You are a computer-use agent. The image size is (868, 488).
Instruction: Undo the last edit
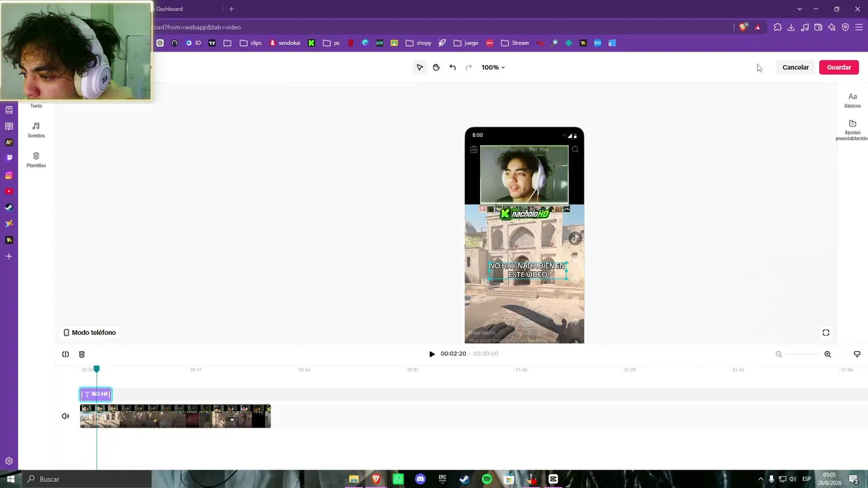[452, 67]
